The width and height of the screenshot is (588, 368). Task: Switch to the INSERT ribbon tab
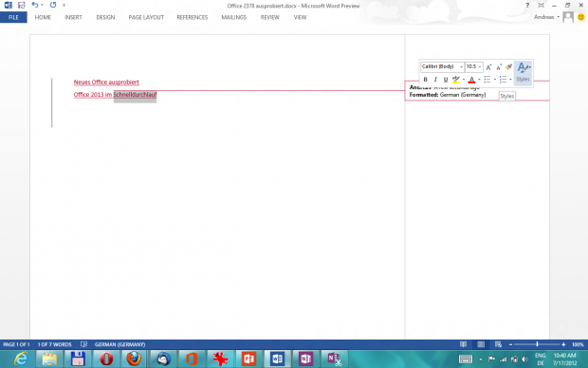coord(73,17)
